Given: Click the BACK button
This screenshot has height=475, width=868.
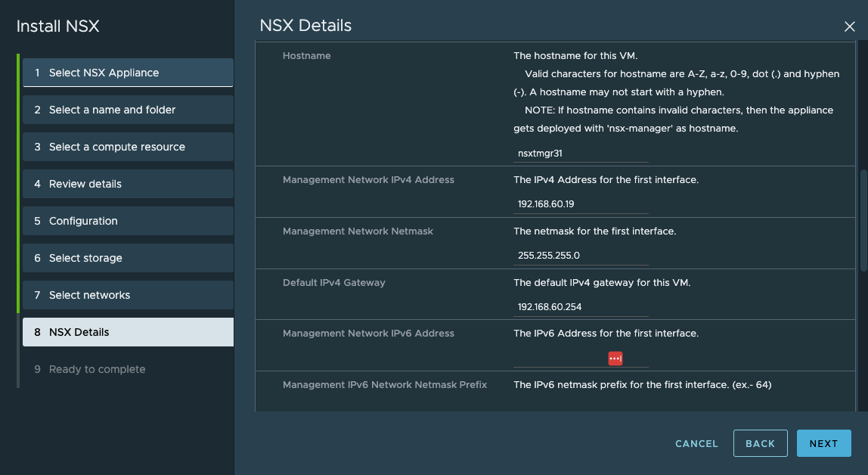Looking at the screenshot, I should [760, 443].
